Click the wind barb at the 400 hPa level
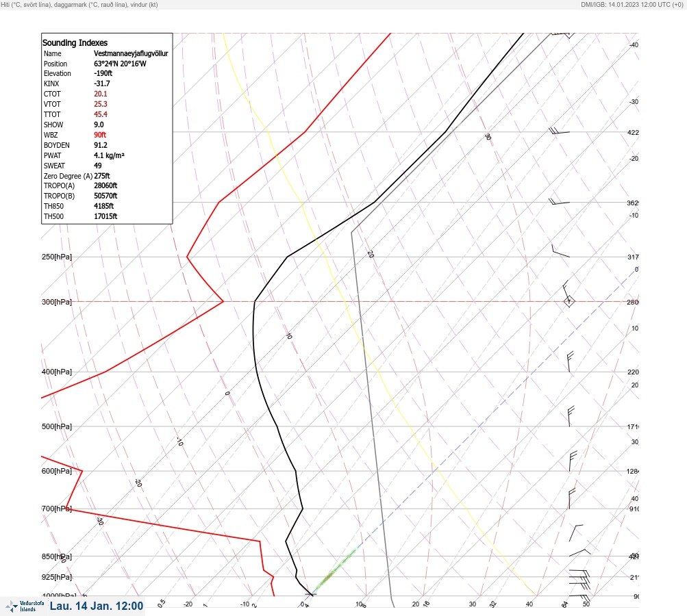This screenshot has width=687, height=616. click(x=570, y=361)
